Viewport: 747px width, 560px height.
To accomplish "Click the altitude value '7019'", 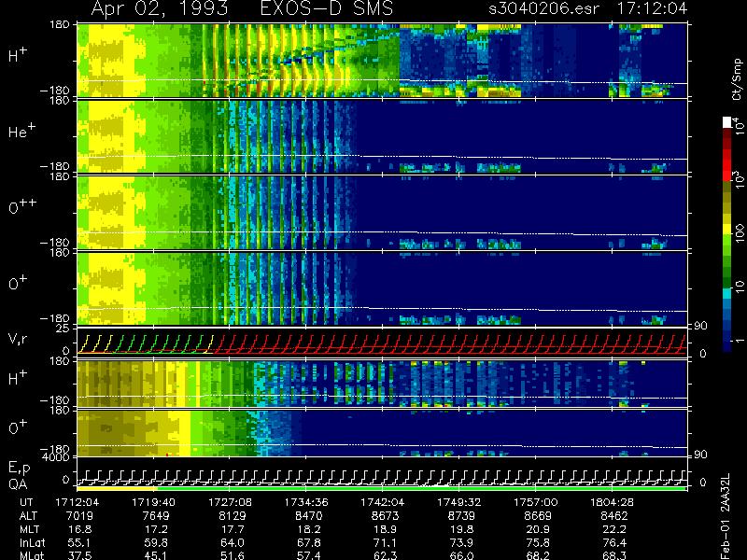I will [79, 516].
